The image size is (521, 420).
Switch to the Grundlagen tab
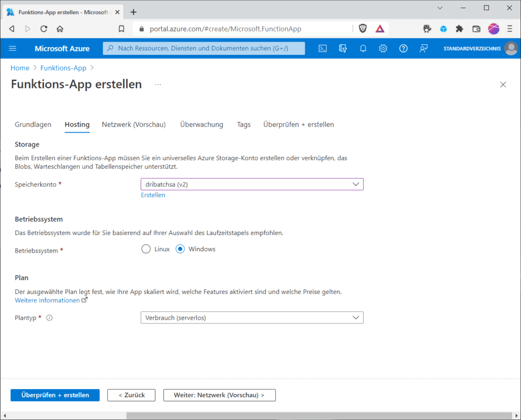[x=33, y=125]
